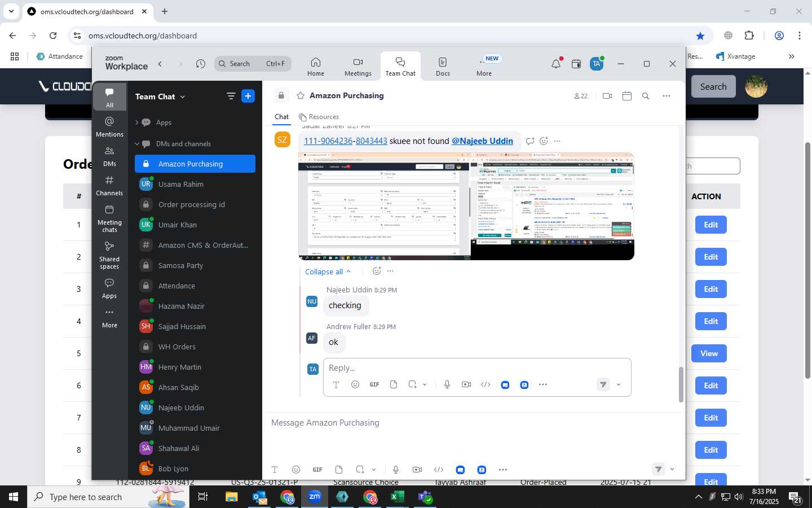The height and width of the screenshot is (508, 812).
Task: Open send options dropdown in the reply box
Action: [619, 384]
